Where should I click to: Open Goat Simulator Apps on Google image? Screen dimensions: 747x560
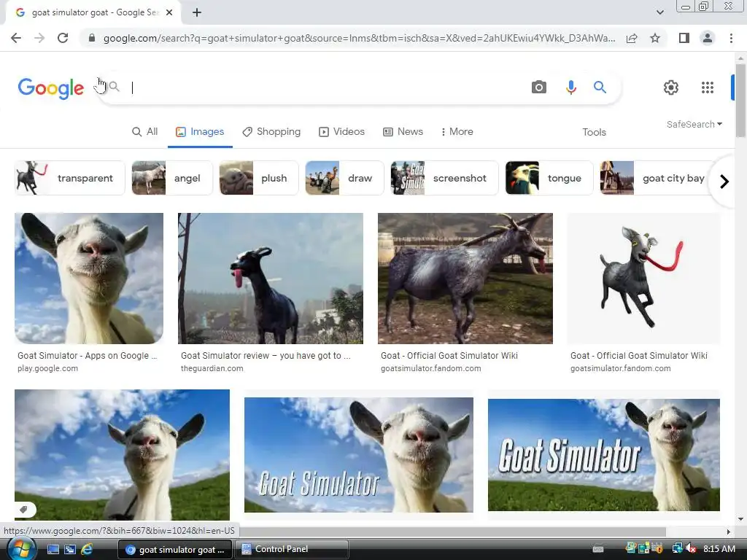pos(88,278)
